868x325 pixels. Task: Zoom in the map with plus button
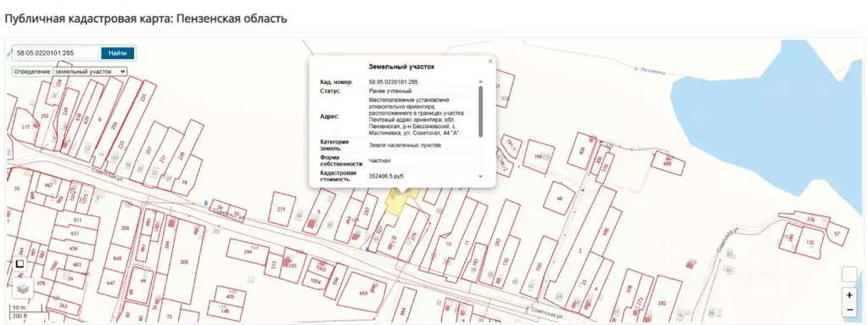click(849, 295)
